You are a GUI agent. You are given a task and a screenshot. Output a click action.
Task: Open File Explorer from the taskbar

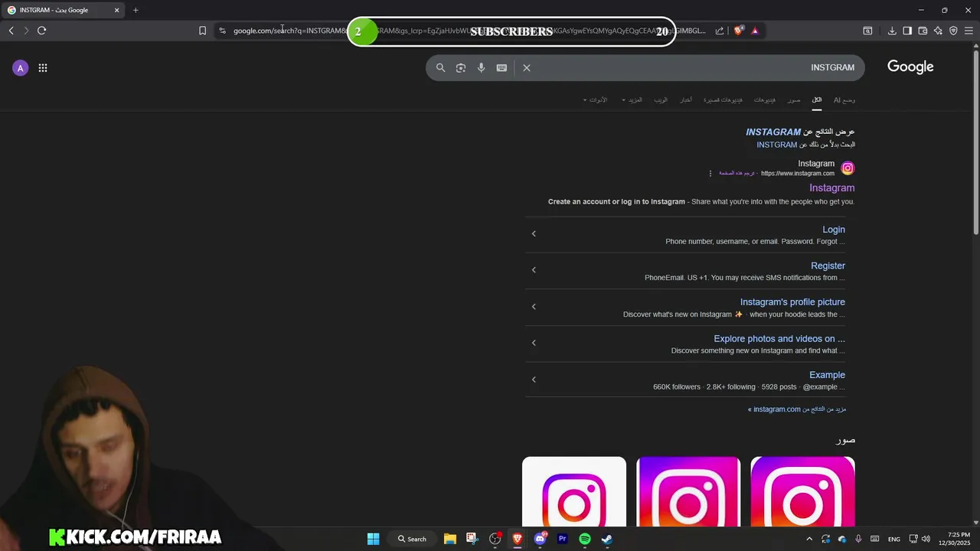[x=450, y=539]
